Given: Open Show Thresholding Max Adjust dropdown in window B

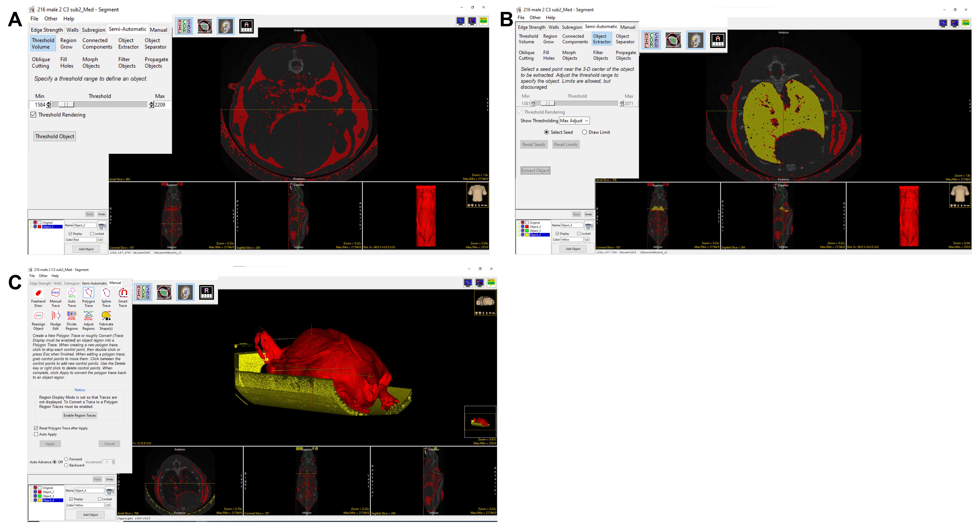Looking at the screenshot, I should point(574,121).
